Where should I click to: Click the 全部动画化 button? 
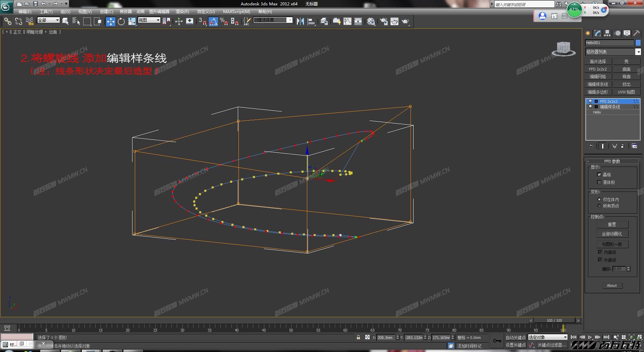tap(612, 234)
